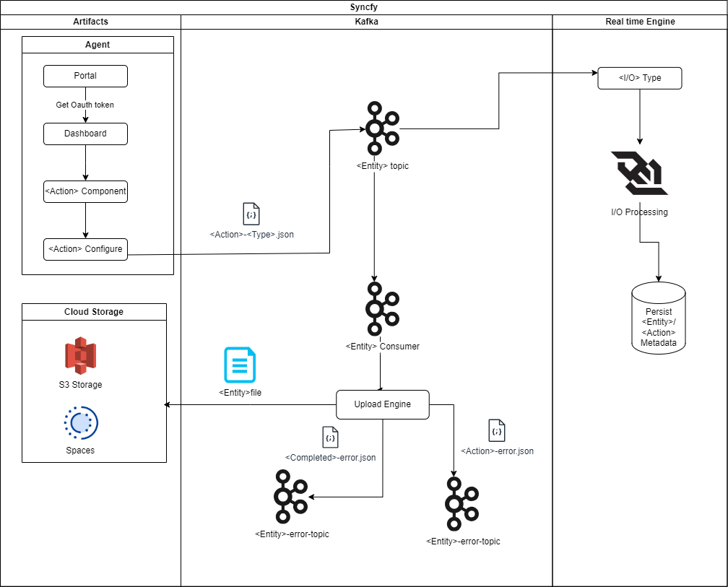Select the Dashboard box
The width and height of the screenshot is (728, 587).
click(x=85, y=134)
